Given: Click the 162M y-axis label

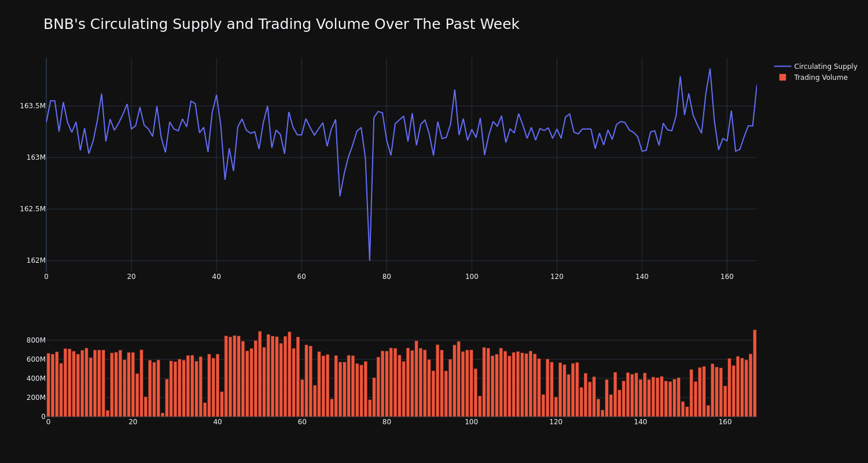Looking at the screenshot, I should [36, 260].
